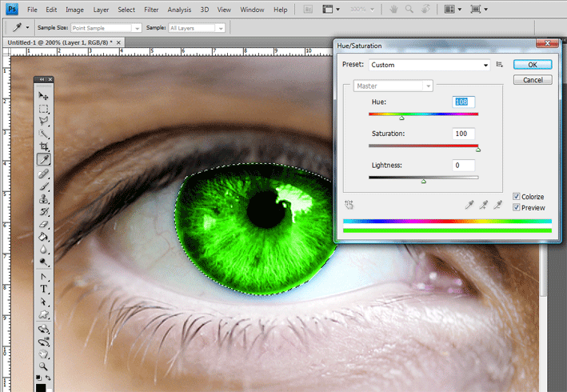Click OK in Hue/Saturation dialog
The height and width of the screenshot is (392, 567).
click(533, 65)
